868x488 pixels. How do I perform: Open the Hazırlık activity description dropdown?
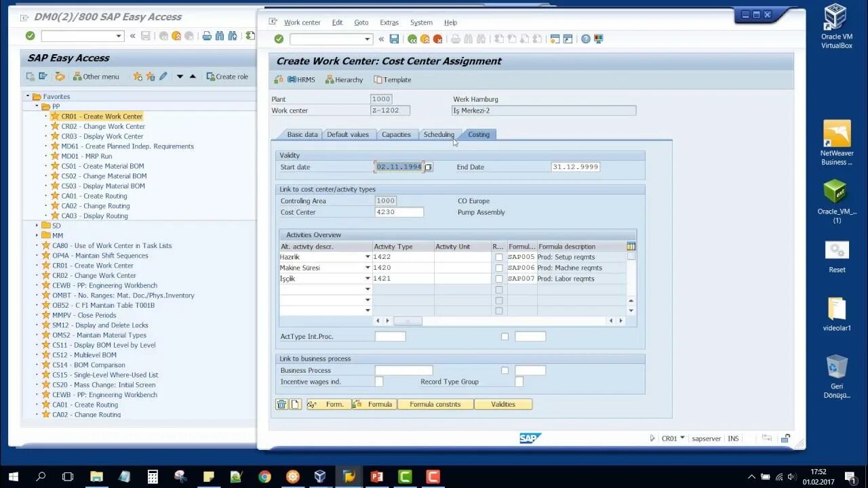click(368, 257)
